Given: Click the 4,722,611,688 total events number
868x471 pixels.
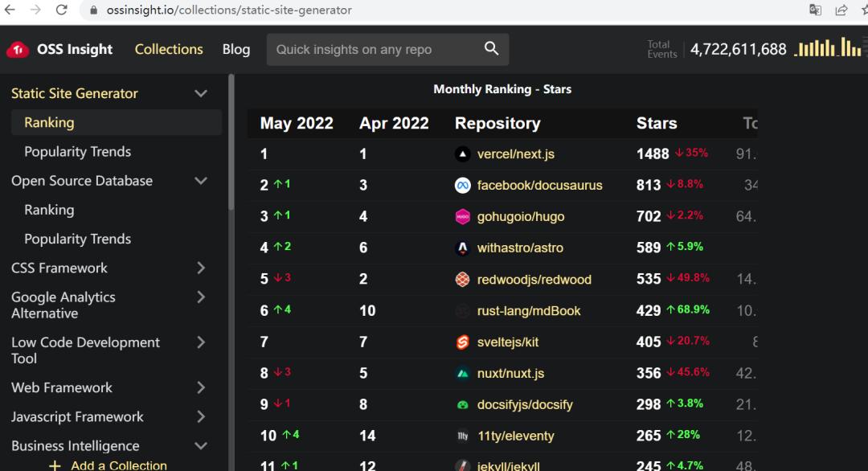Looking at the screenshot, I should (738, 49).
